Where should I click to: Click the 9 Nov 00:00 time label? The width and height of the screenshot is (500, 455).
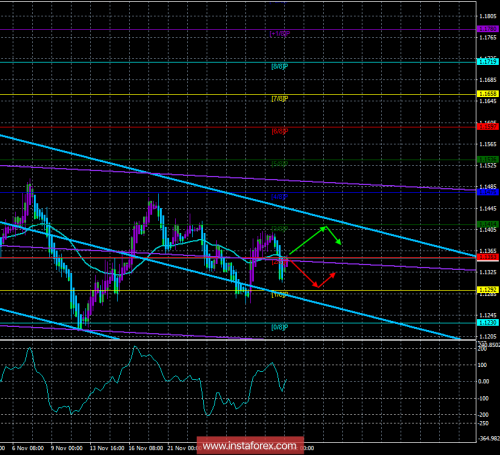tap(67, 448)
